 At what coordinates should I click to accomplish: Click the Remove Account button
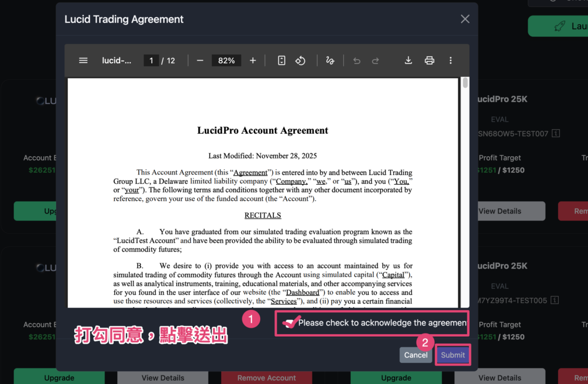(x=266, y=378)
